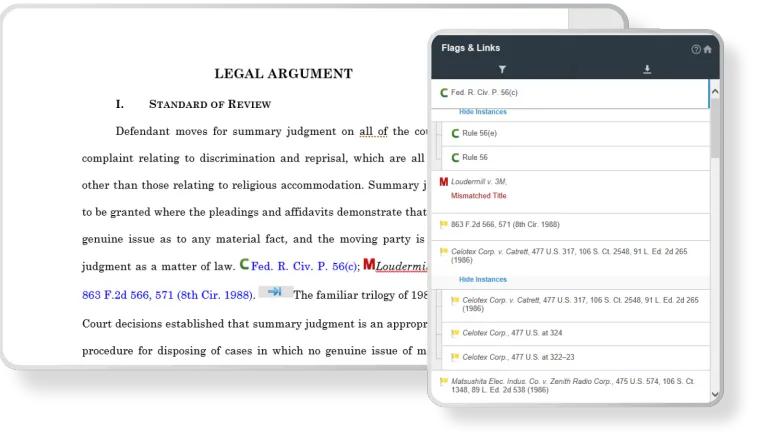Screen dimensions: 768x432
Task: Open the filter icon in Flags & Links
Action: coord(502,69)
